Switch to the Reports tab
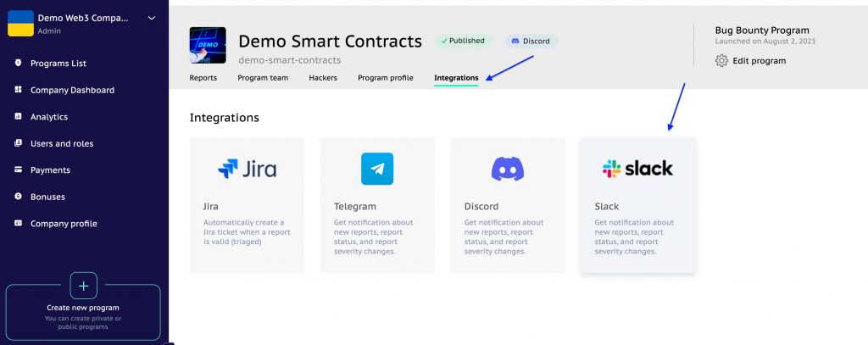Viewport: 868px width, 345px height. (203, 78)
